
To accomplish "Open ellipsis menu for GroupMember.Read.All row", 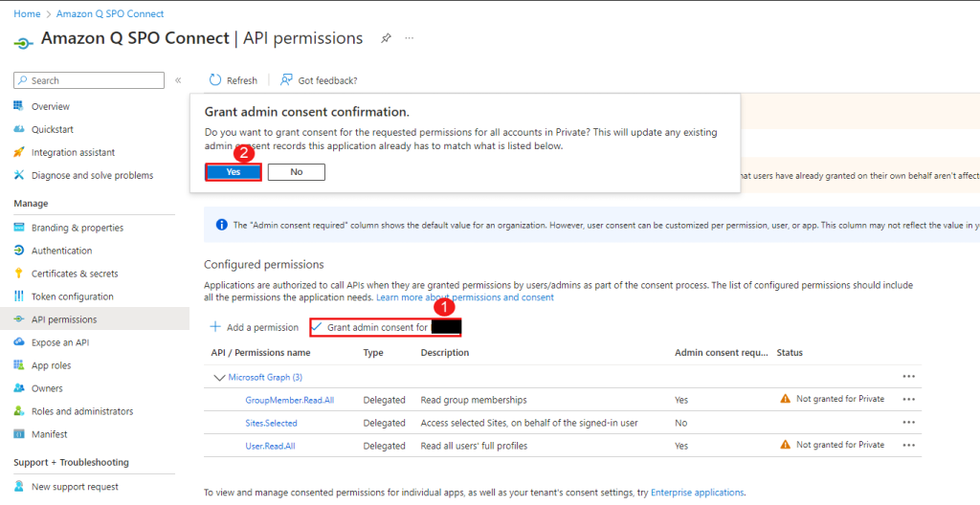I will coord(909,400).
